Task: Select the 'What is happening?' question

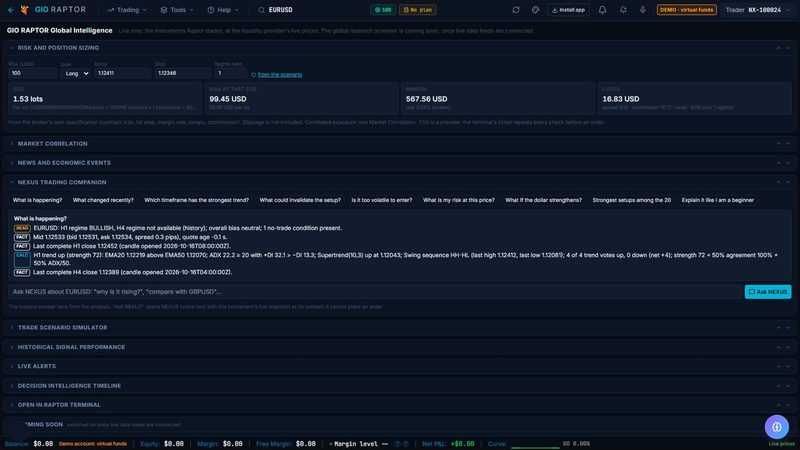Action: 38,200
